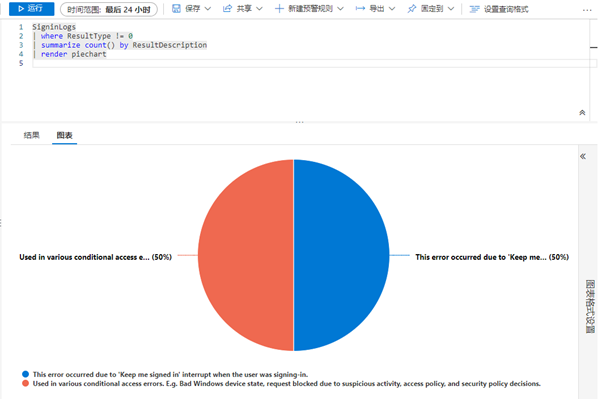Click the 共享 label in the toolbar

pyautogui.click(x=244, y=8)
